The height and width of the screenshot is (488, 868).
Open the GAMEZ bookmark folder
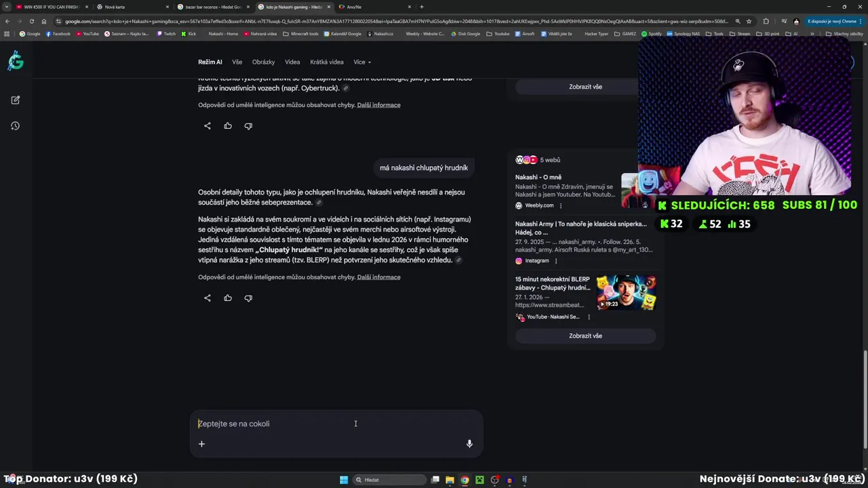click(625, 33)
